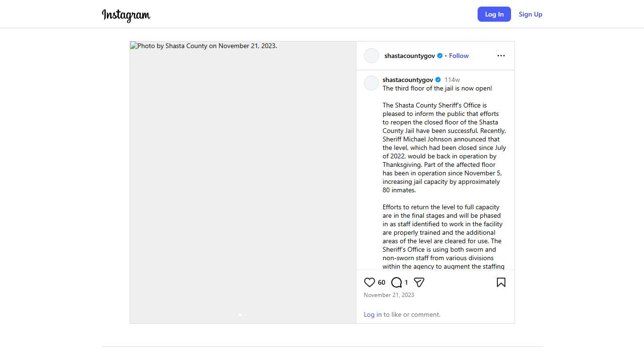Open shastacountygov username in post header
The width and height of the screenshot is (644, 362).
409,56
